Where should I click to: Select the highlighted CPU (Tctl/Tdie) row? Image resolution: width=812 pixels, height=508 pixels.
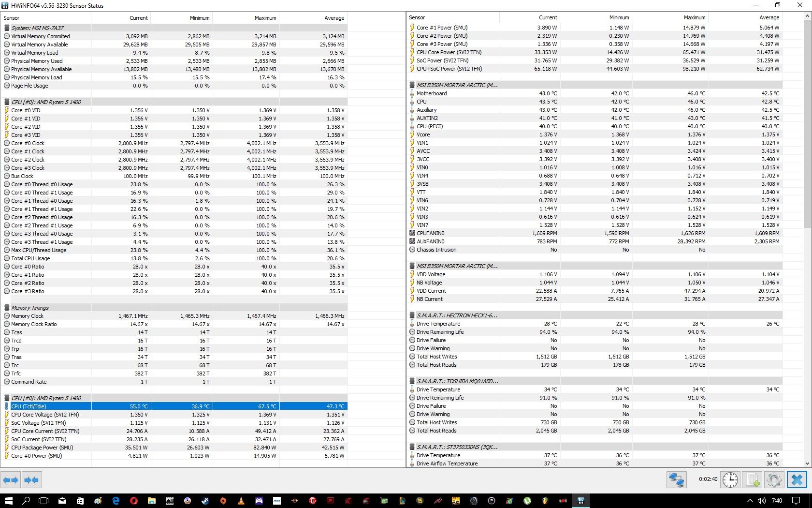174,406
